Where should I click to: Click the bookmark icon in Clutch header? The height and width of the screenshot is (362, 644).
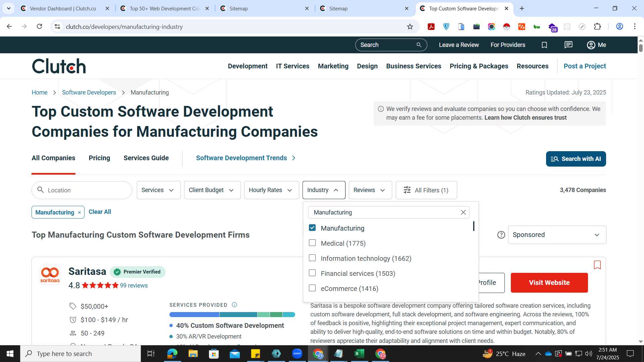pos(544,45)
